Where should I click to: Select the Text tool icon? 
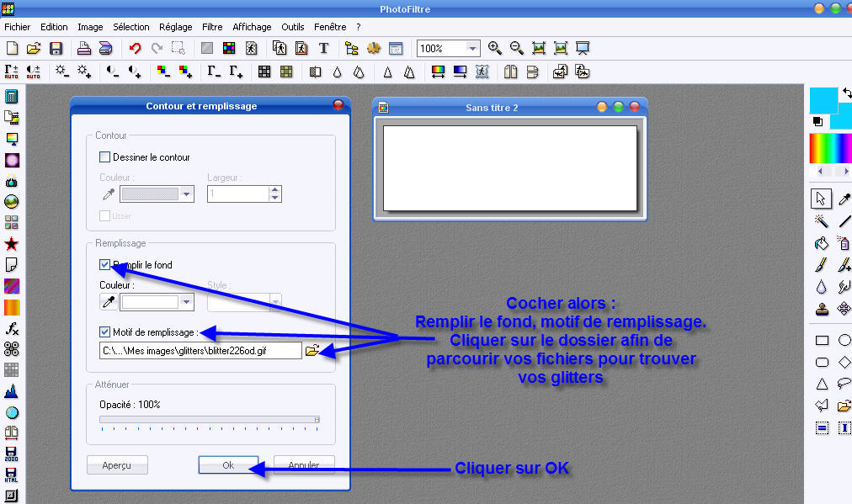click(323, 49)
